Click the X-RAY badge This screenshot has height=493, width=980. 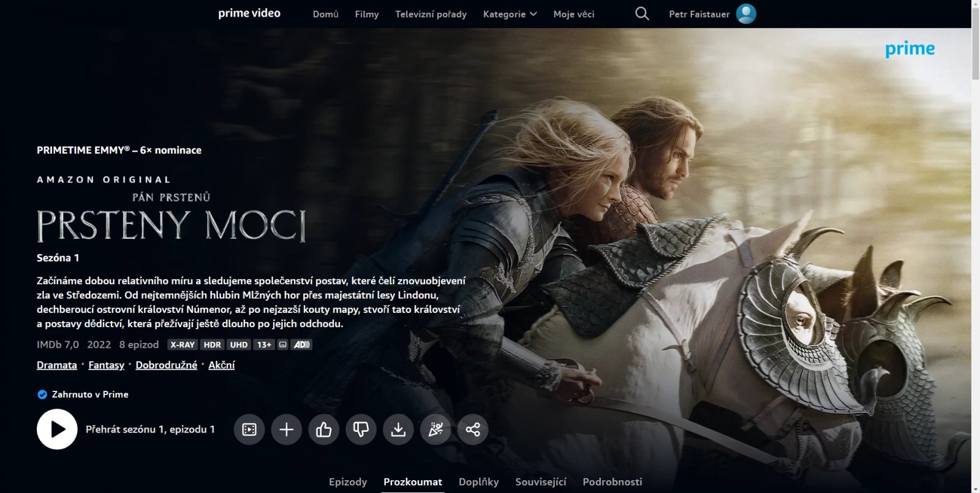click(x=183, y=345)
